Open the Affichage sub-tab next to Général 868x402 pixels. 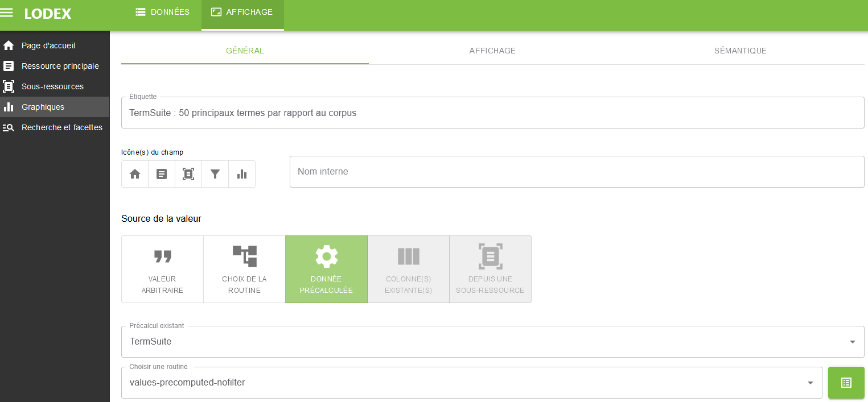[x=492, y=51]
